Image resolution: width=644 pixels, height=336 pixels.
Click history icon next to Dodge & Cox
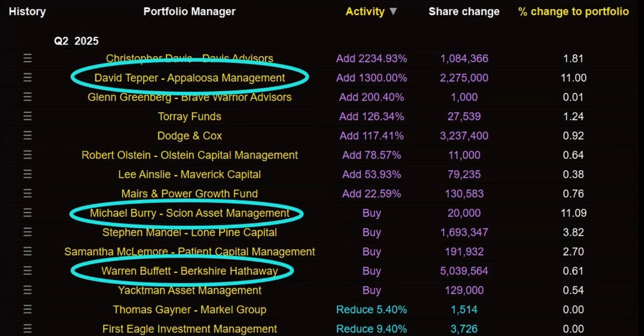(x=27, y=136)
